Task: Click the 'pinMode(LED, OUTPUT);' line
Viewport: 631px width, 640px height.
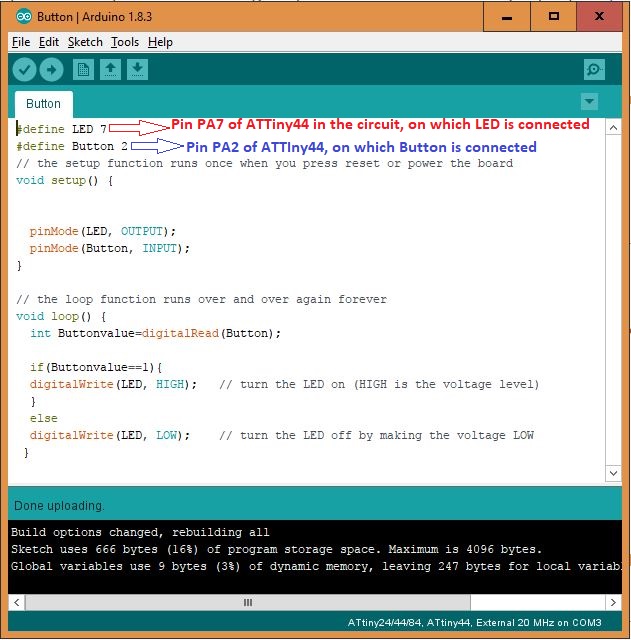Action: coord(102,231)
